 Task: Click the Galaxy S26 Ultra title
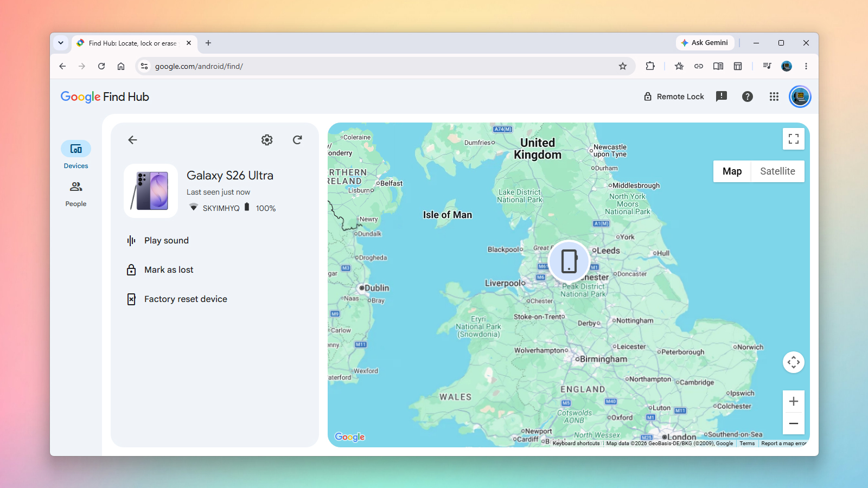point(230,176)
